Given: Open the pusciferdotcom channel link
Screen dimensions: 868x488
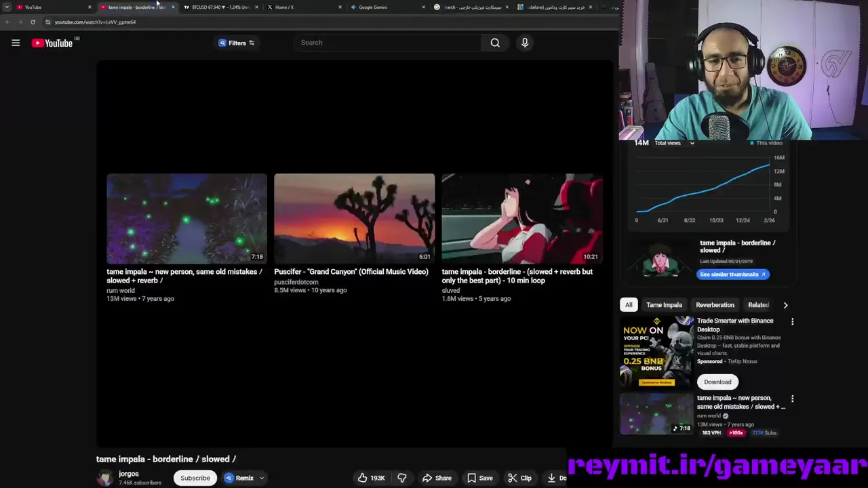Looking at the screenshot, I should (296, 282).
